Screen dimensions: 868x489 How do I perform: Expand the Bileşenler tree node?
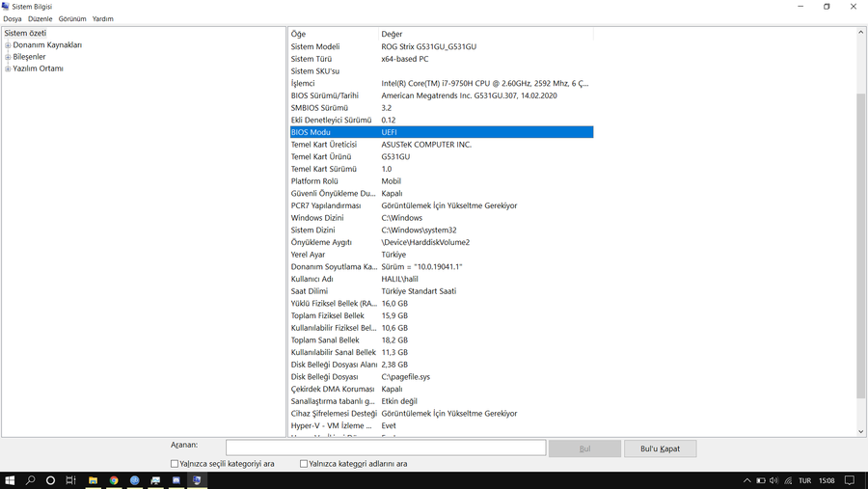coord(8,57)
